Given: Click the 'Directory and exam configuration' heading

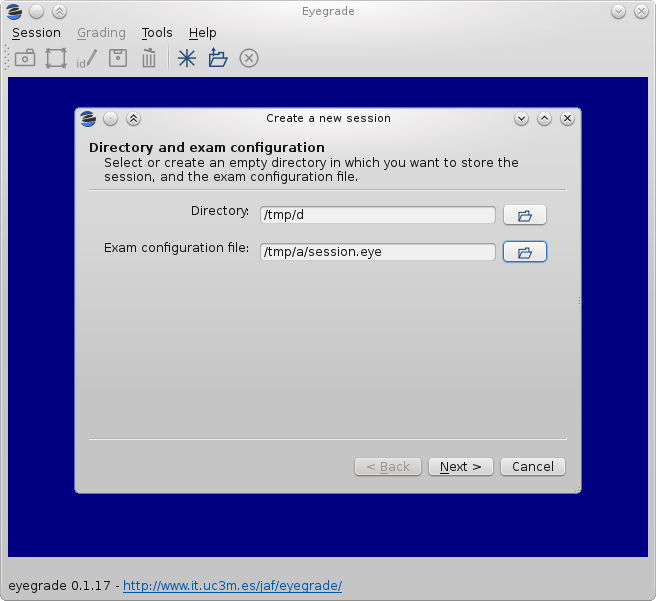Looking at the screenshot, I should [x=207, y=148].
